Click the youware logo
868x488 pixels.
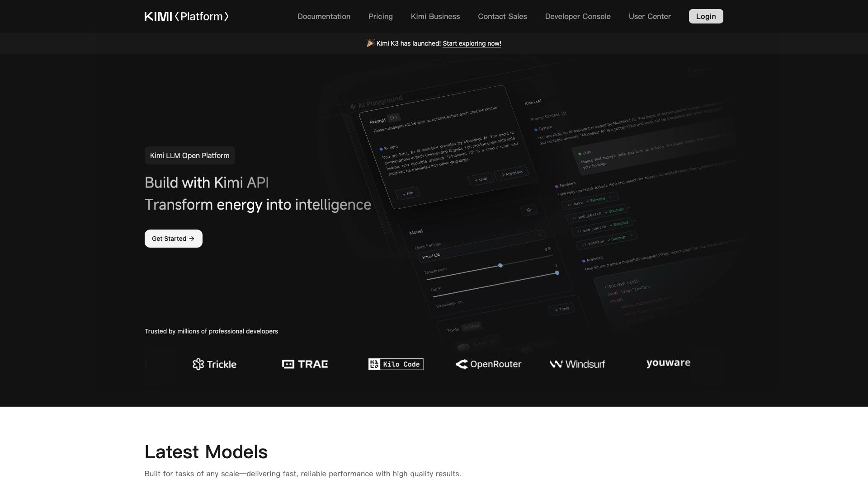[x=668, y=363]
